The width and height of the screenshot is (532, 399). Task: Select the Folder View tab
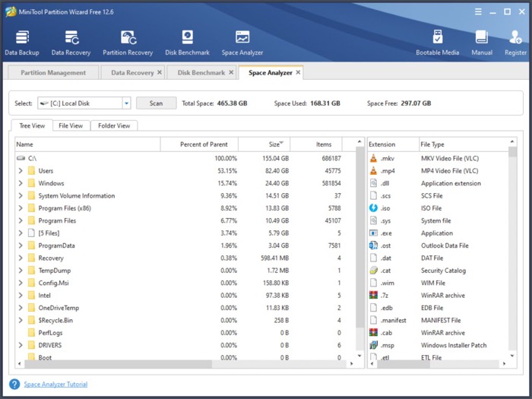click(x=114, y=125)
